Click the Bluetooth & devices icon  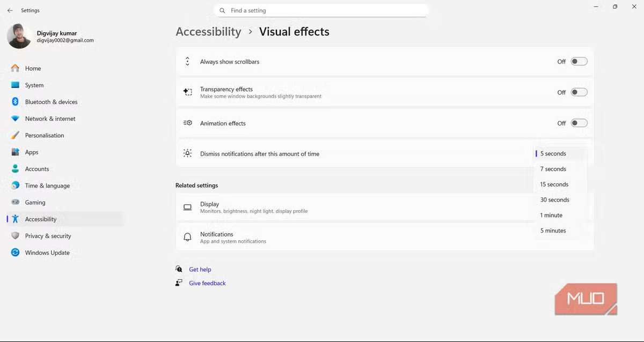coord(15,102)
